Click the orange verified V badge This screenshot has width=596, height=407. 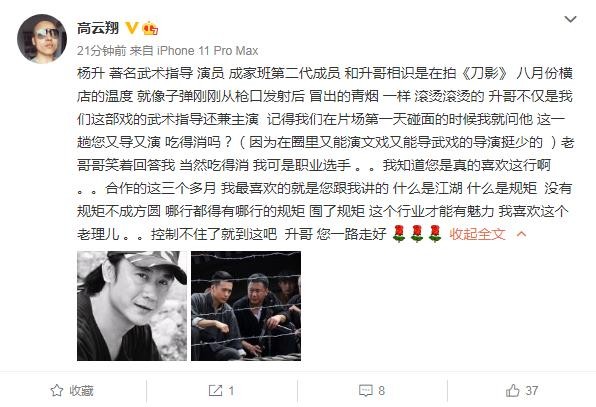point(132,29)
